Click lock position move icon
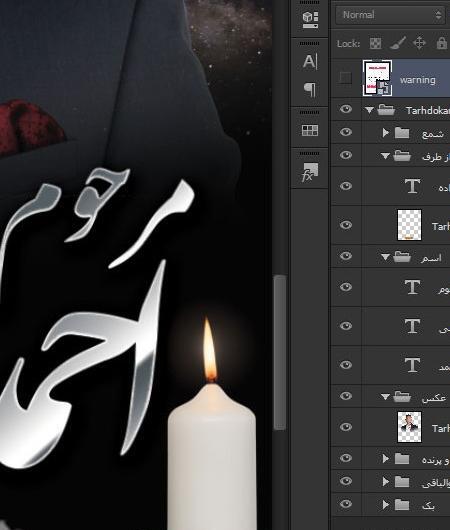The height and width of the screenshot is (530, 450). click(419, 43)
